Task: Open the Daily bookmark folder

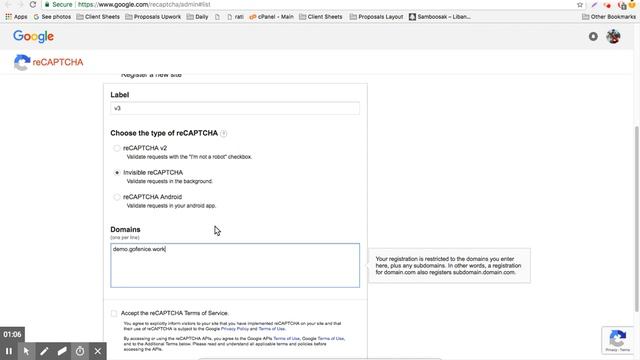Action: (198, 17)
